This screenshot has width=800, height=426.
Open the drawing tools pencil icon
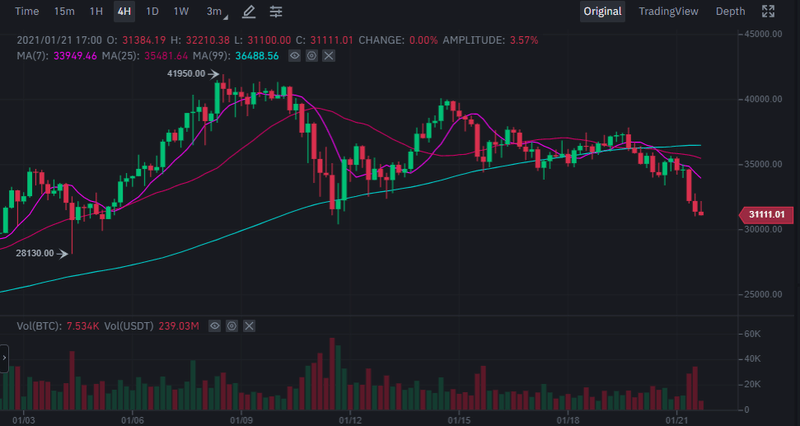pos(249,12)
